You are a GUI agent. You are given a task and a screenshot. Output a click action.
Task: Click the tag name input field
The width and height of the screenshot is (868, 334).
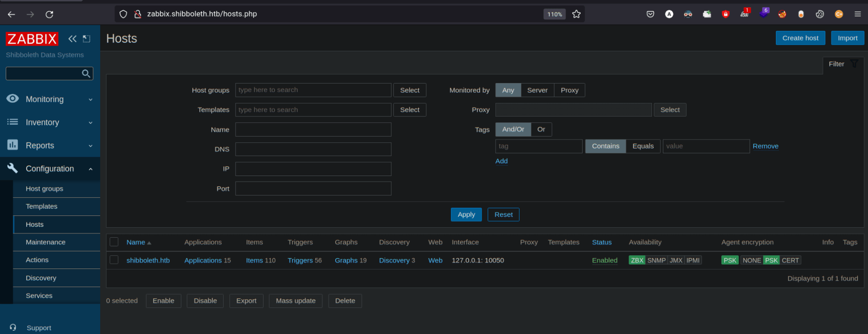[539, 146]
